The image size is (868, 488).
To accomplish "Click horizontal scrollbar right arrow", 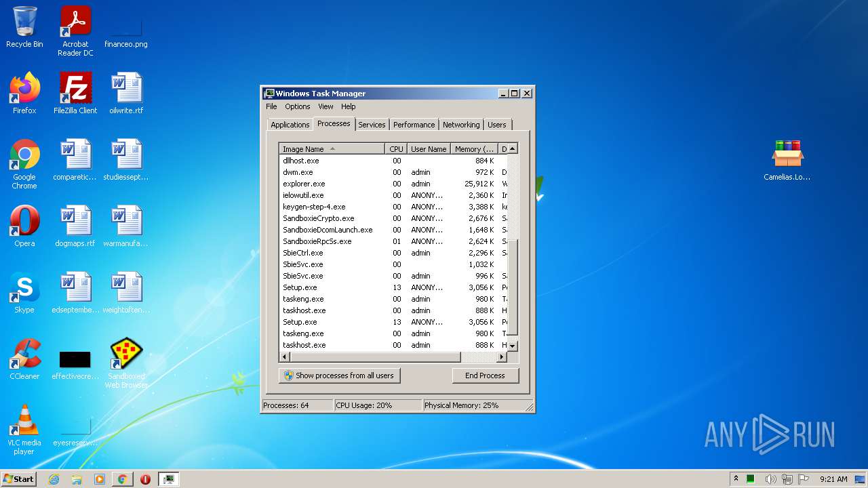I will coord(502,357).
